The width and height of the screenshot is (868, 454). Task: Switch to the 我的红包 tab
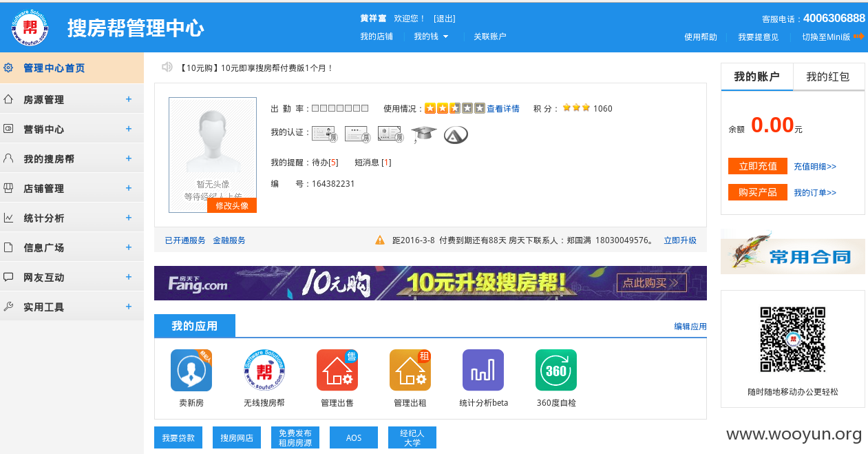pos(829,76)
